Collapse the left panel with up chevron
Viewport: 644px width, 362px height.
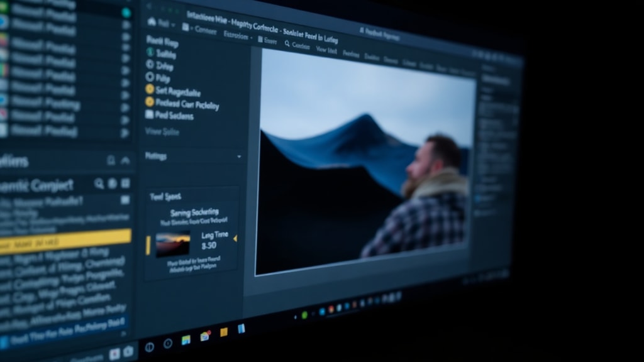click(125, 160)
